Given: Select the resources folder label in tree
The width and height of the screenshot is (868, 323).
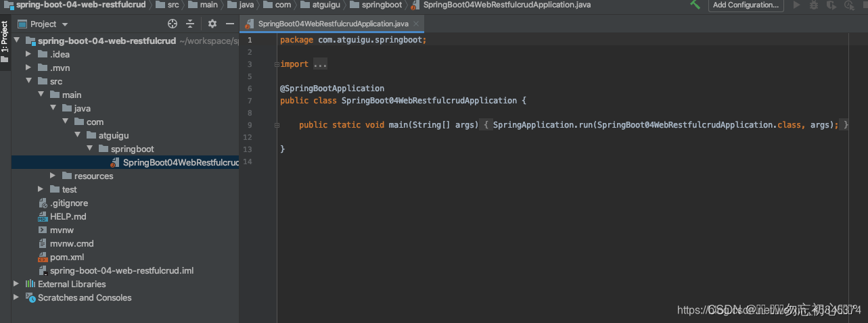Looking at the screenshot, I should pos(93,176).
